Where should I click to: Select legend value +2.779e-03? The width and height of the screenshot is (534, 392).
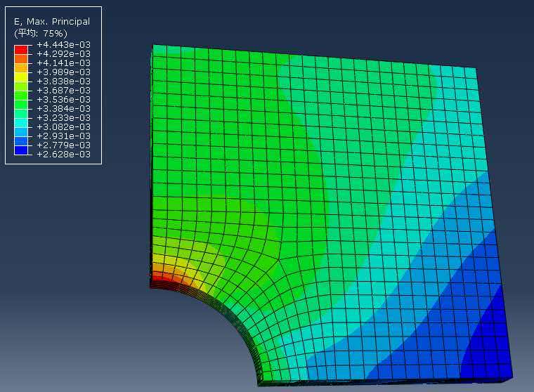click(63, 145)
